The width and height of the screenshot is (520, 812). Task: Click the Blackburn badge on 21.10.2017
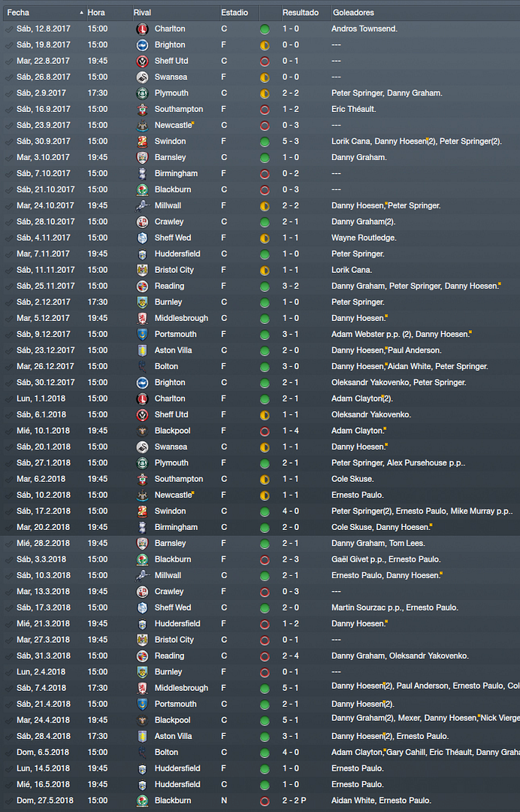[x=142, y=189]
